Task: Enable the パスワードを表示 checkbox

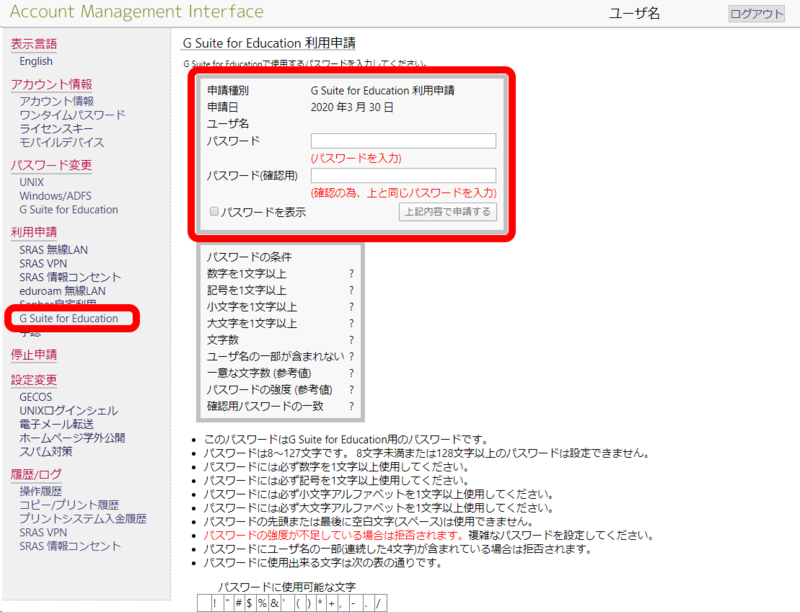Action: point(214,212)
